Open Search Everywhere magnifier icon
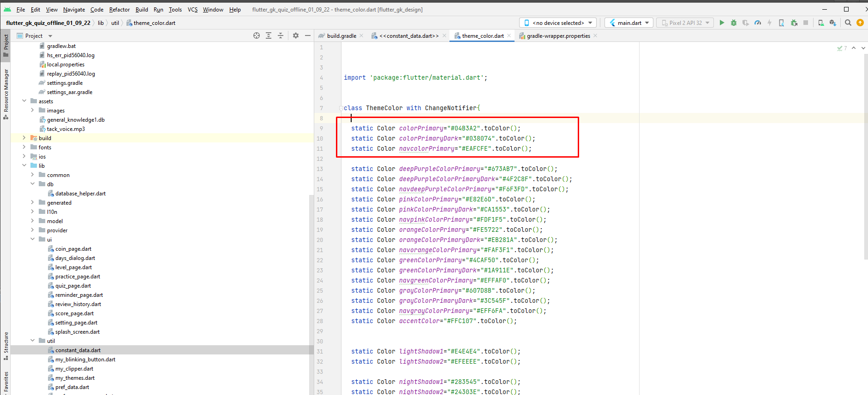The width and height of the screenshot is (868, 395). click(848, 23)
